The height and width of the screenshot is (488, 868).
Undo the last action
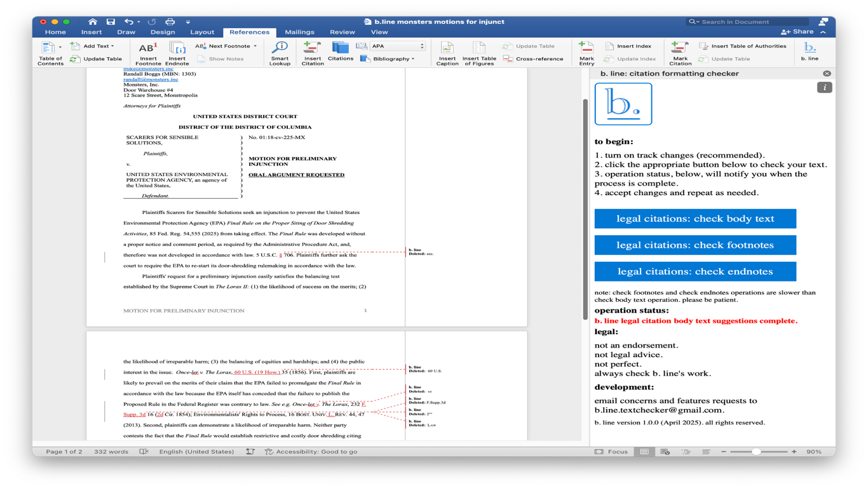[x=128, y=22]
